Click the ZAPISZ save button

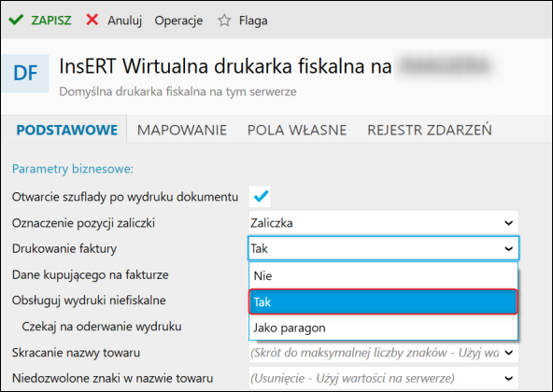coord(51,21)
